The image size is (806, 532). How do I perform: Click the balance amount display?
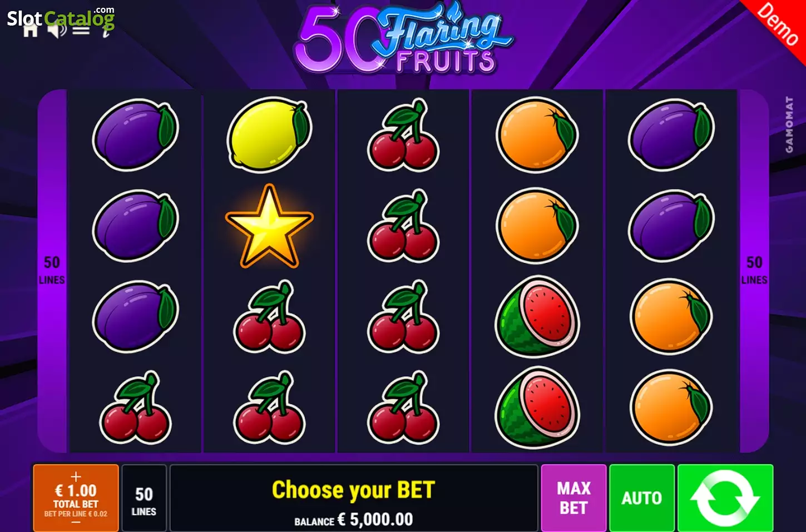(x=354, y=520)
